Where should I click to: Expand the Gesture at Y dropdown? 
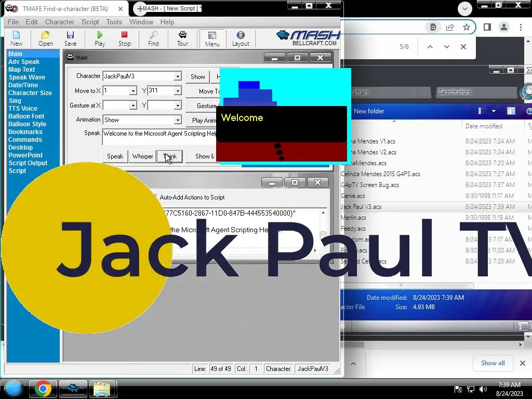(178, 105)
